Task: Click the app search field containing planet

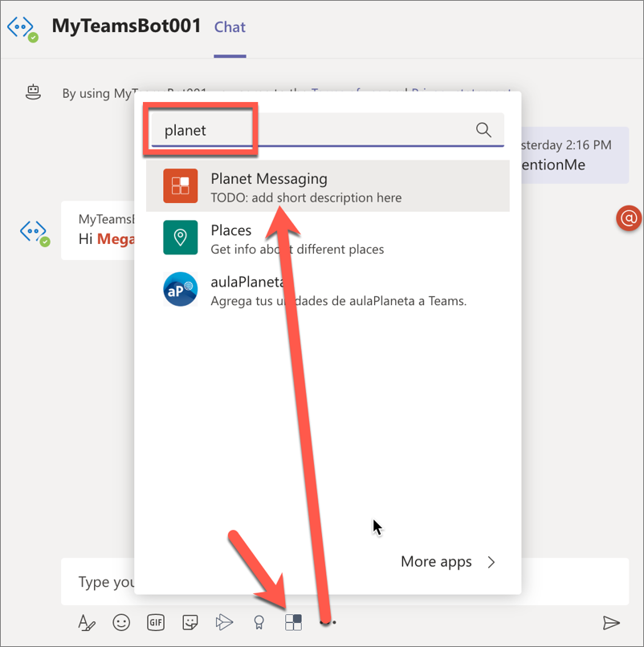Action: pos(328,130)
